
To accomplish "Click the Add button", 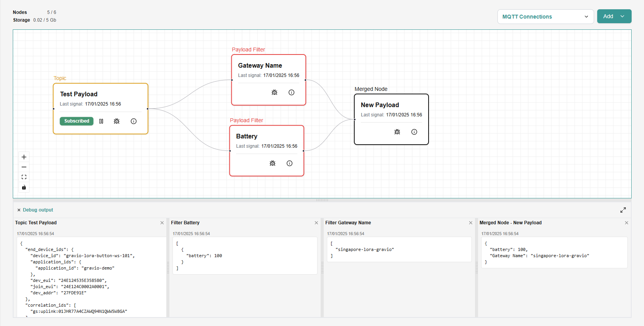I will 608,16.
